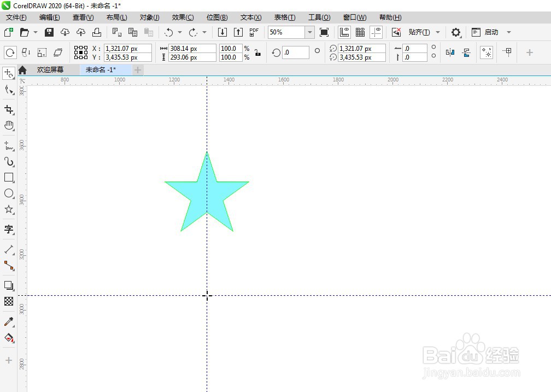Toggle the lock ratio padlock
Image resolution: width=551 pixels, height=392 pixels.
point(258,52)
